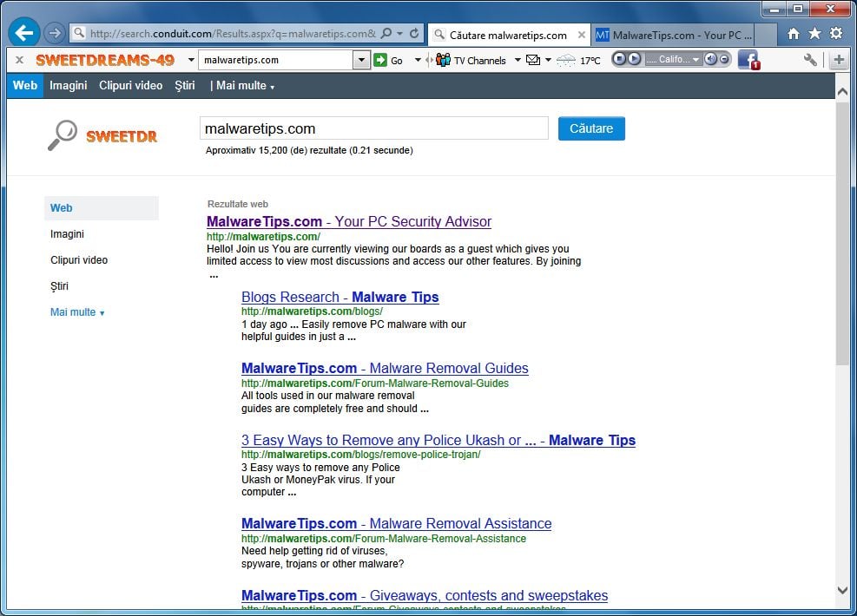Select Imagini in the top navigation bar
Image resolution: width=857 pixels, height=616 pixels.
click(69, 86)
